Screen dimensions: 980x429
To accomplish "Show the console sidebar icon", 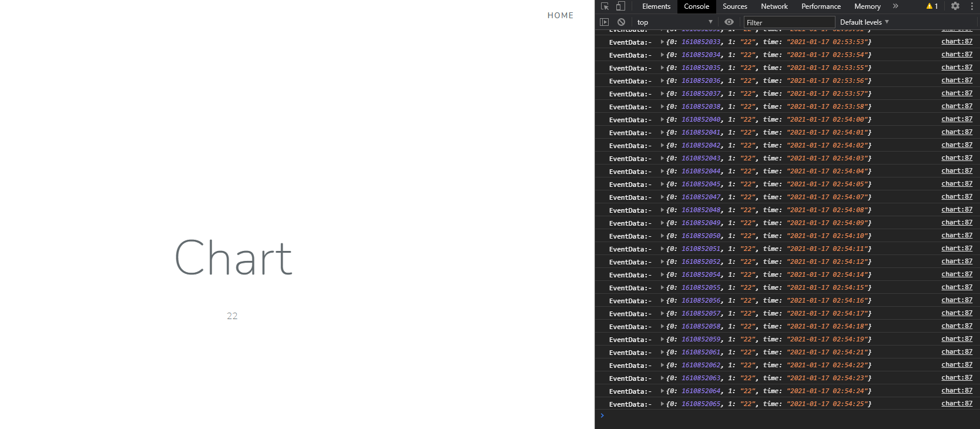I will point(604,22).
